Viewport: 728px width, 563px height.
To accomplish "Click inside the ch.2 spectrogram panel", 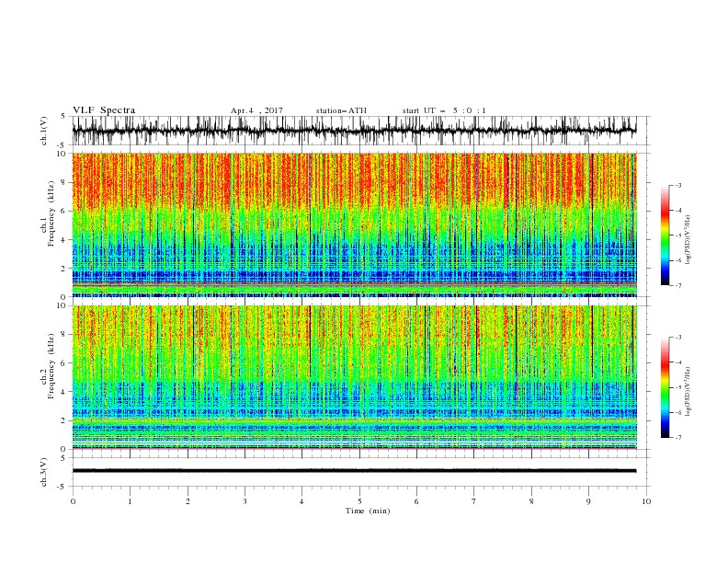I will pyautogui.click(x=354, y=377).
